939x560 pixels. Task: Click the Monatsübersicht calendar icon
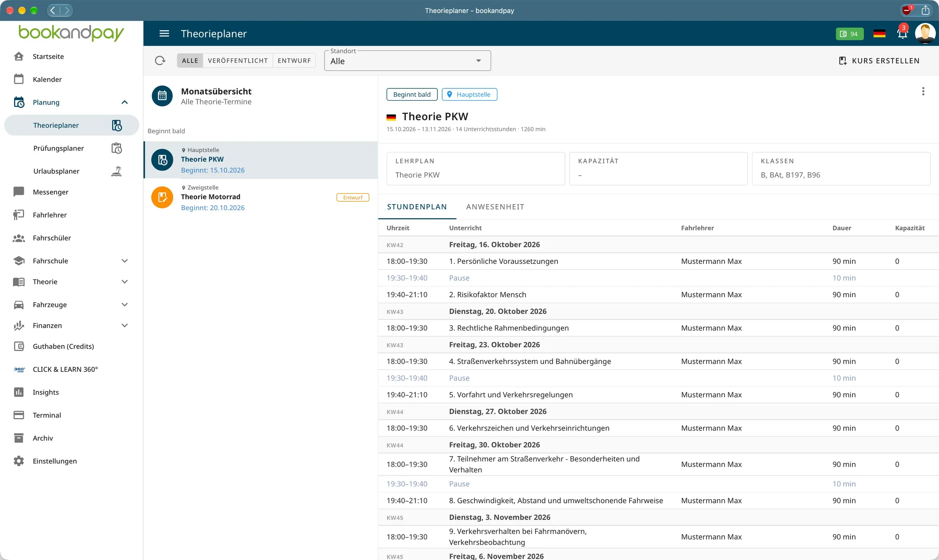(162, 96)
